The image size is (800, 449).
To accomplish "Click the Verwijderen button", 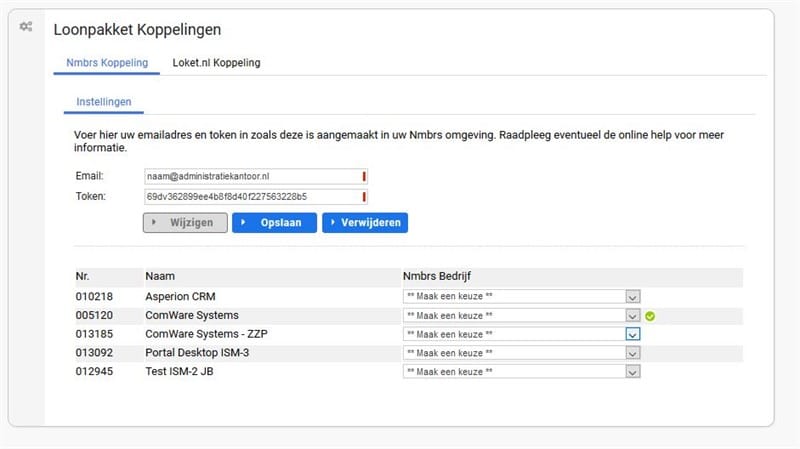I will tap(365, 222).
